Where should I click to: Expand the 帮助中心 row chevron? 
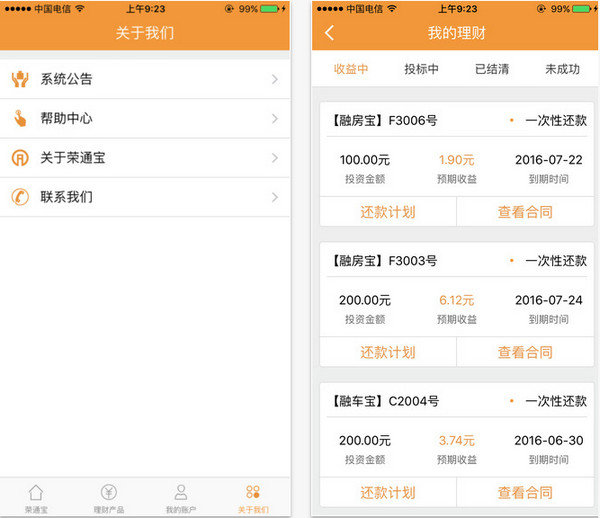(x=275, y=119)
